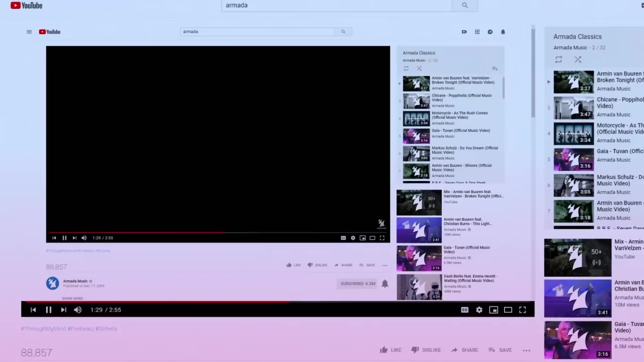
Task: Seek using the enlarged red progress bar
Action: click(x=278, y=302)
